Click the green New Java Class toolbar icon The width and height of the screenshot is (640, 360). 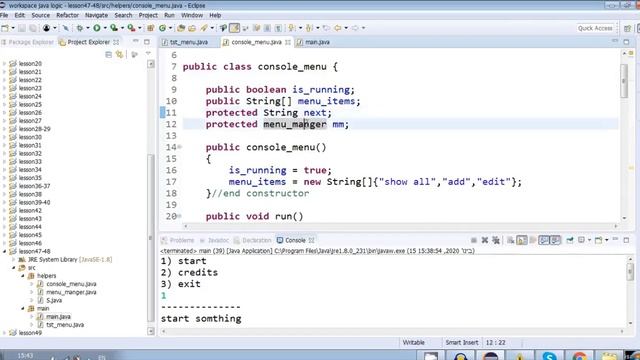pyautogui.click(x=162, y=28)
